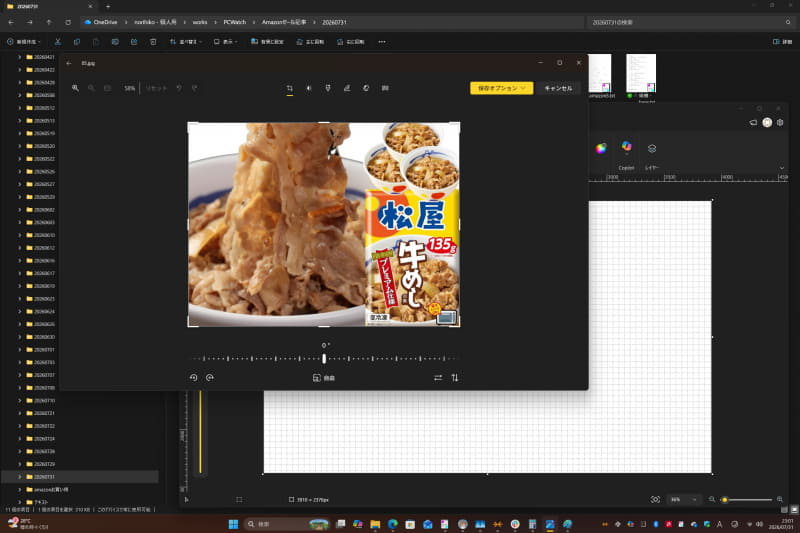
Task: Click the Cut icon in Explorer toolbar
Action: [58, 42]
